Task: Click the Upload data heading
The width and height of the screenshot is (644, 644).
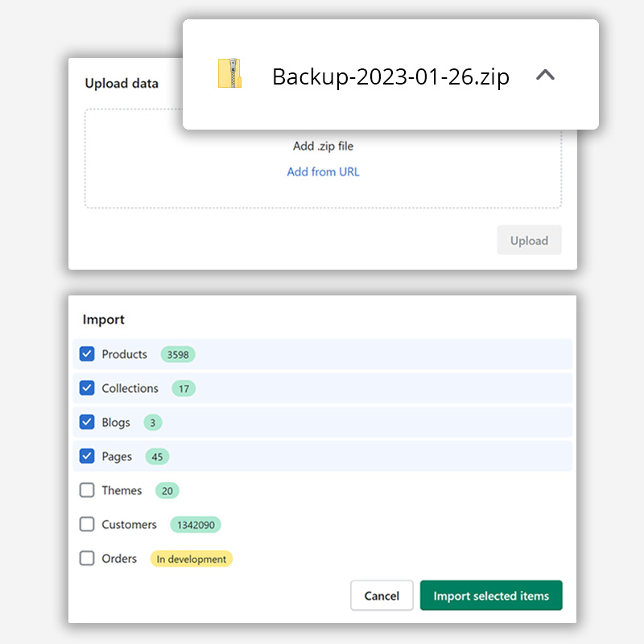Action: pyautogui.click(x=122, y=83)
